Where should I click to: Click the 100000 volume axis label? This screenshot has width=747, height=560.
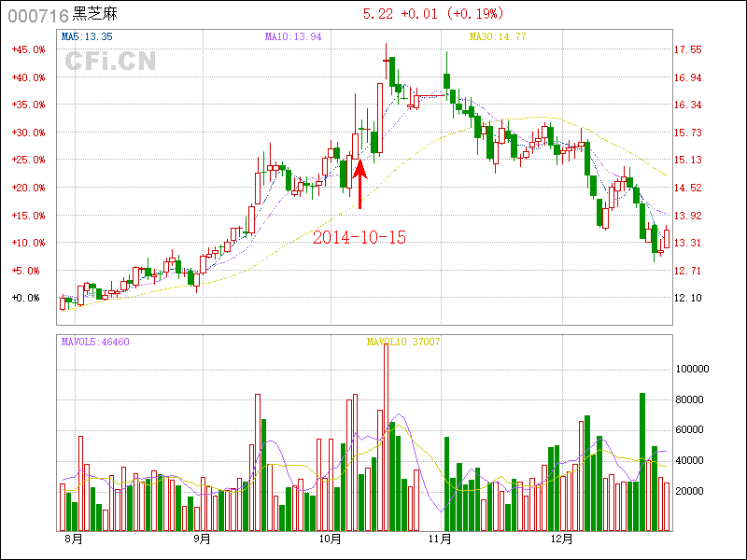pos(695,370)
